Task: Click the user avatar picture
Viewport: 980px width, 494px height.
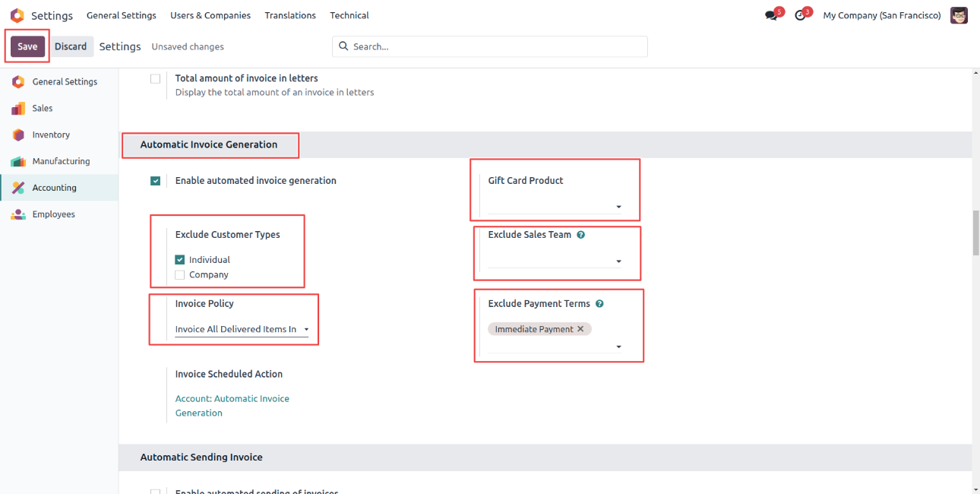Action: 959,15
